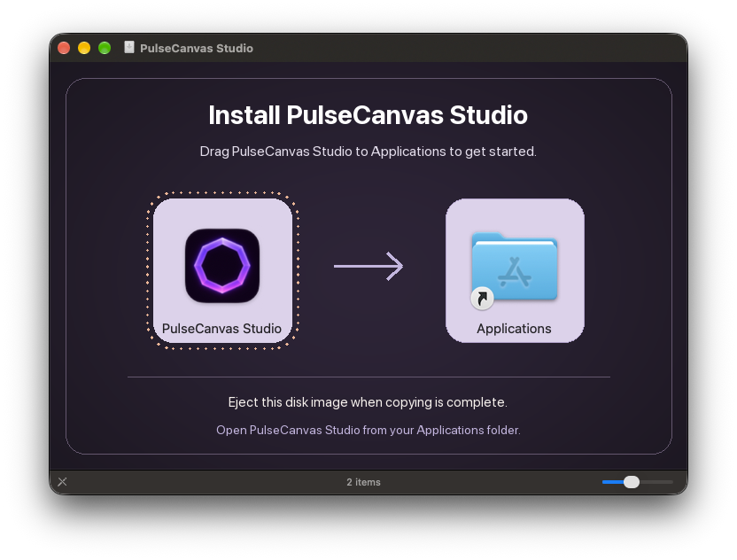The width and height of the screenshot is (737, 560).
Task: Click the 'Applications' folder label
Action: 514,328
